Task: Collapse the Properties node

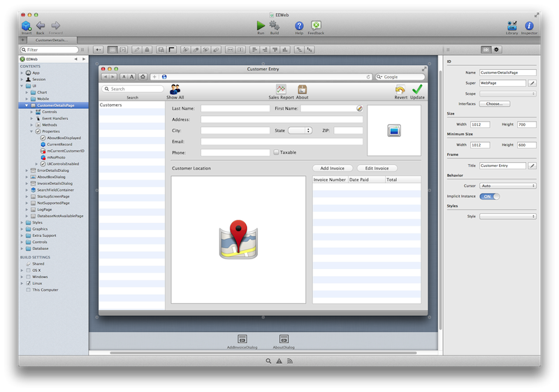Action: click(31, 131)
